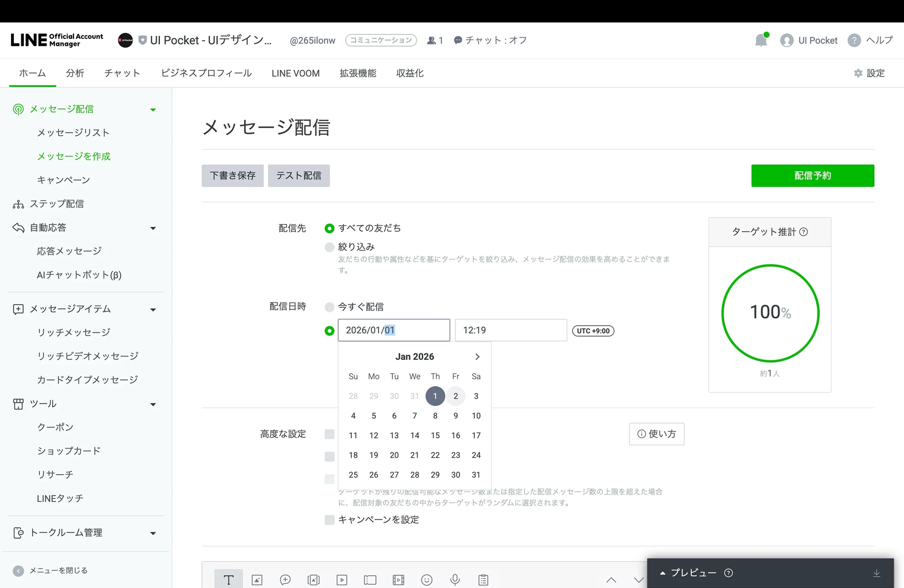Select the card type message icon
The height and width of the screenshot is (588, 904).
(313, 580)
